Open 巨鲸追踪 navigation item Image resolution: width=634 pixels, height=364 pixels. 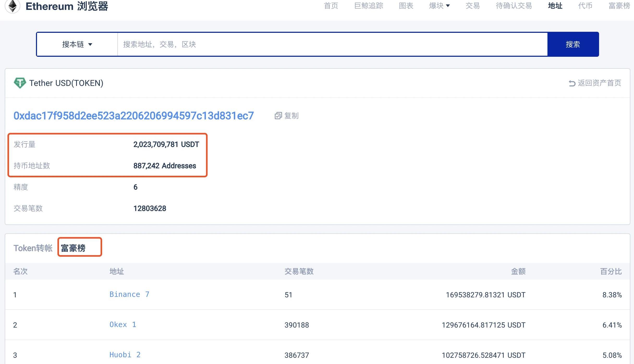point(369,6)
